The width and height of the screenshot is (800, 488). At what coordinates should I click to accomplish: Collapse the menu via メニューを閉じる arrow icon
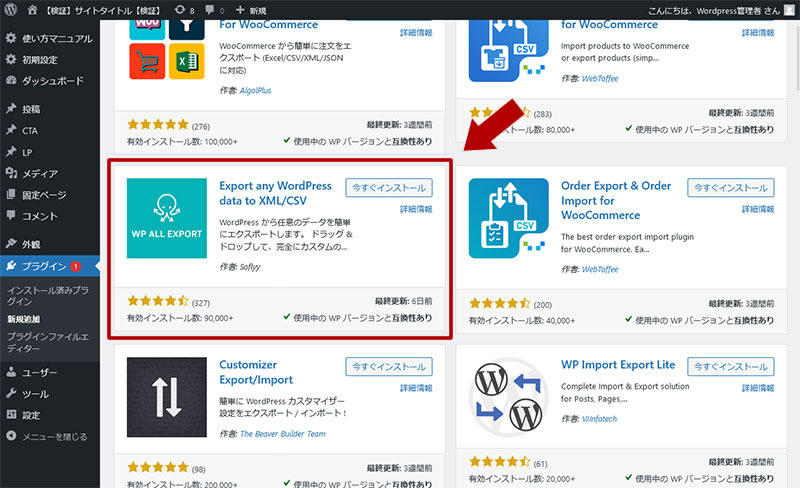11,436
